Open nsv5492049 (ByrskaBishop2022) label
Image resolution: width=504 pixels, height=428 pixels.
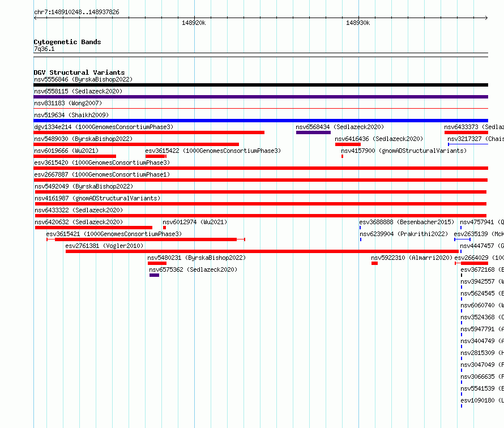tap(84, 186)
